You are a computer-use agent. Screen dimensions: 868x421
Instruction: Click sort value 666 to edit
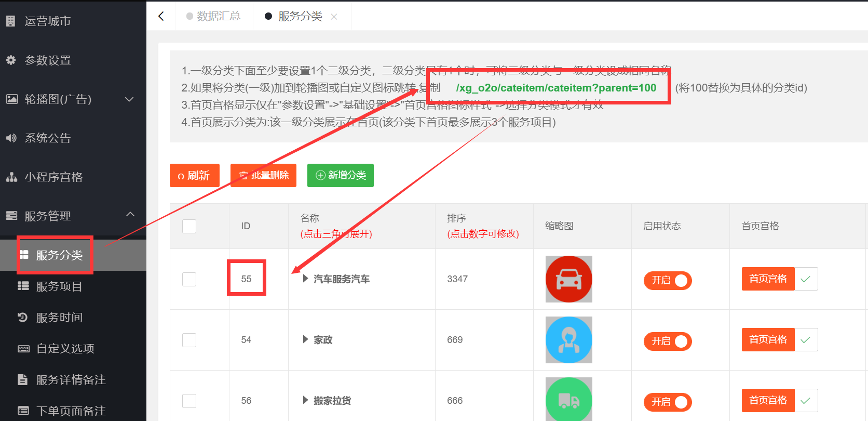(x=455, y=401)
